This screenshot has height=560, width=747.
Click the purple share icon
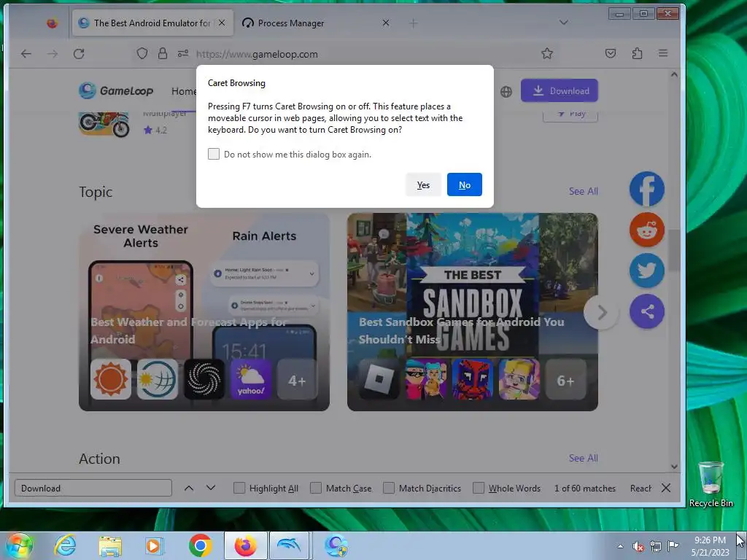(647, 311)
